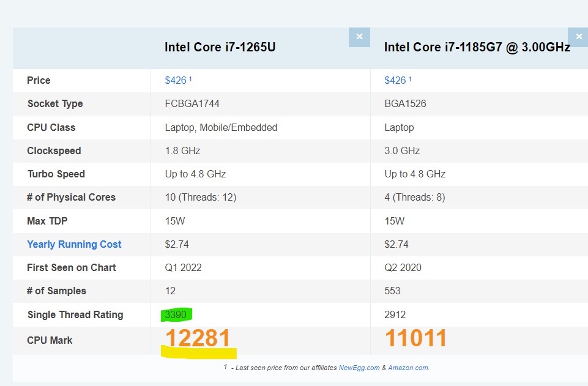Click the $426 price for i7-1185G7

coord(395,80)
